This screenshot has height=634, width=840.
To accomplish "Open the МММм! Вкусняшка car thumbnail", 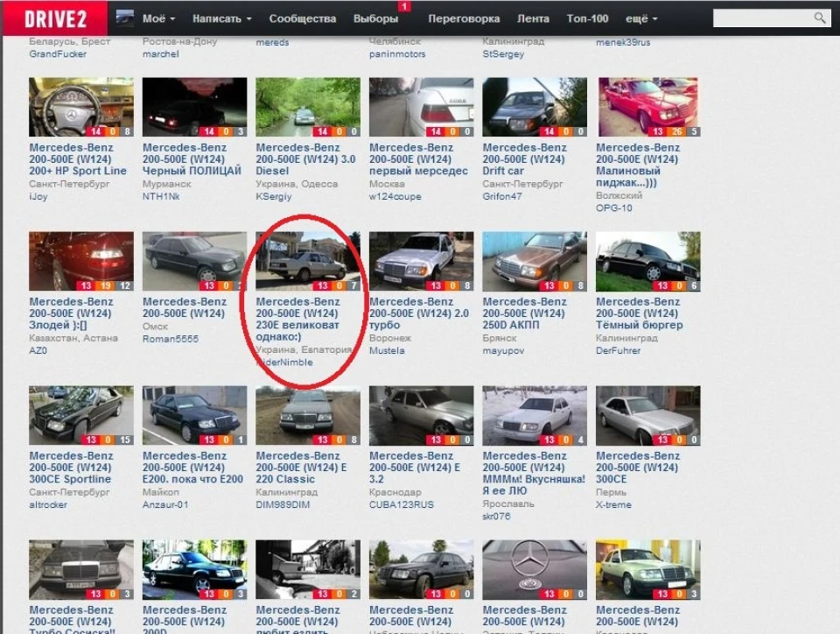I will [535, 415].
